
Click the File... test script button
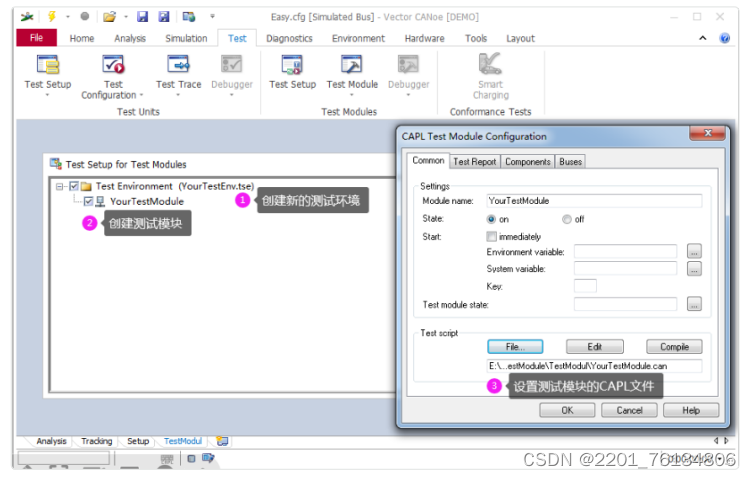point(515,346)
